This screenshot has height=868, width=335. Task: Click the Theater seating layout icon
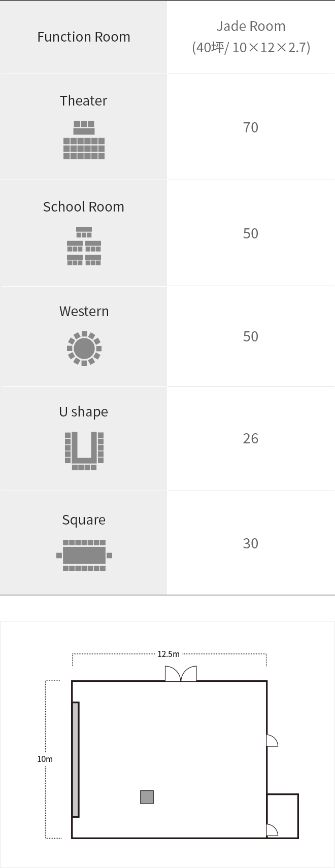pyautogui.click(x=84, y=140)
